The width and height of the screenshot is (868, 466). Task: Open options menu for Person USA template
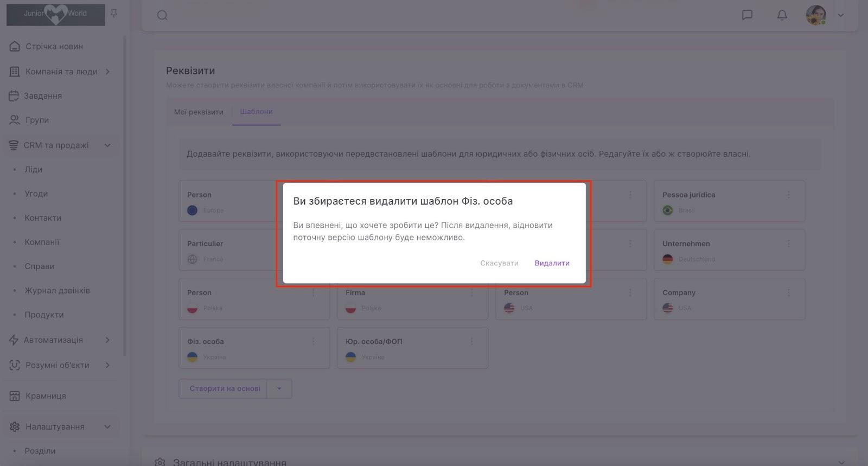[x=630, y=292]
